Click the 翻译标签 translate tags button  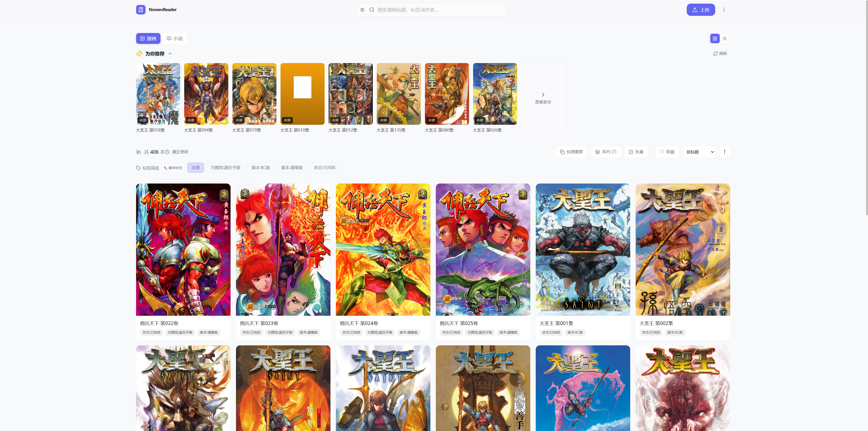tap(173, 168)
